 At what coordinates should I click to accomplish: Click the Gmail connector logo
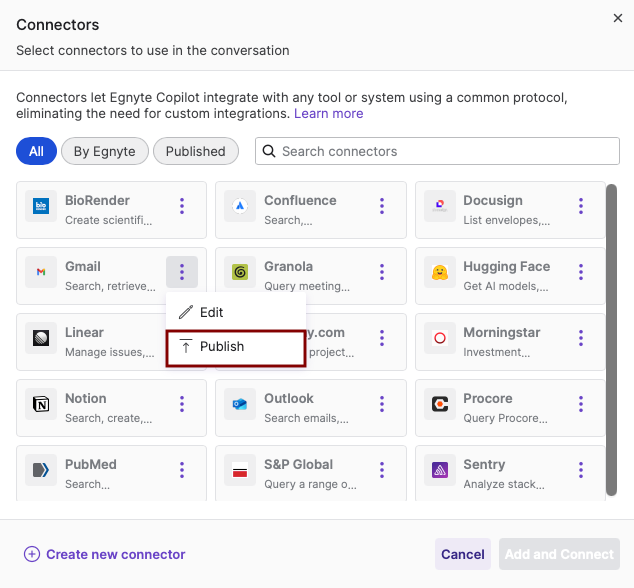[x=41, y=272]
